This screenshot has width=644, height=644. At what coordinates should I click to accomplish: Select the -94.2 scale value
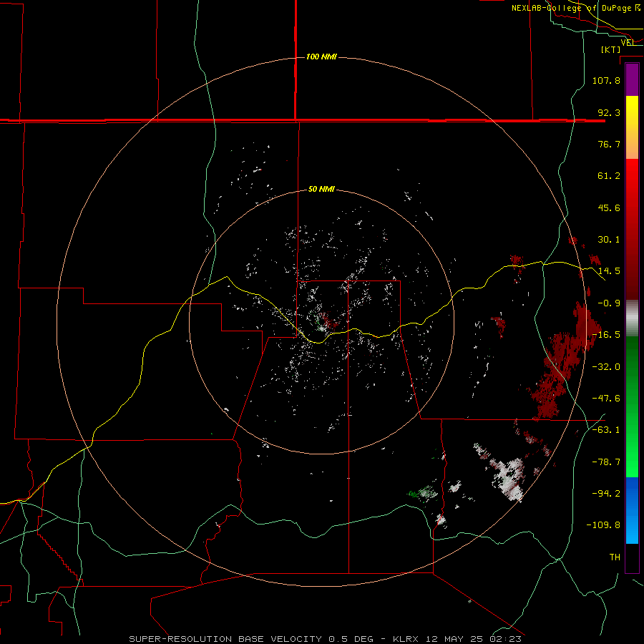coord(606,494)
